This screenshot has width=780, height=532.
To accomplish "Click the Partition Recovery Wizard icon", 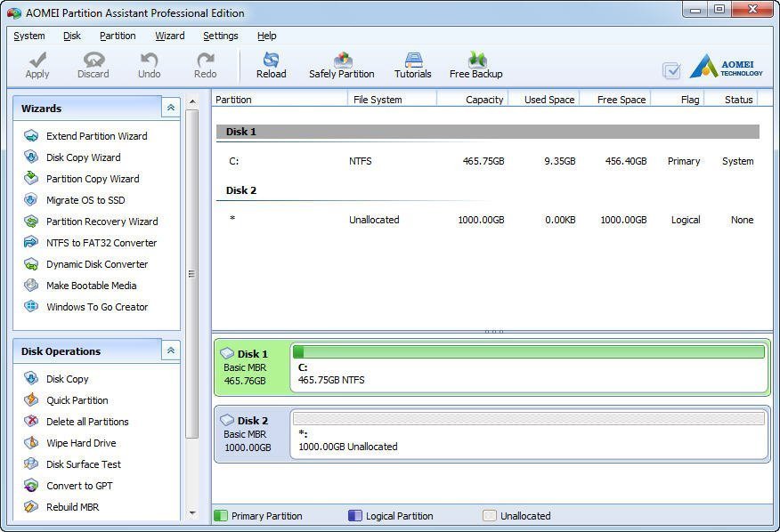I will [x=31, y=222].
